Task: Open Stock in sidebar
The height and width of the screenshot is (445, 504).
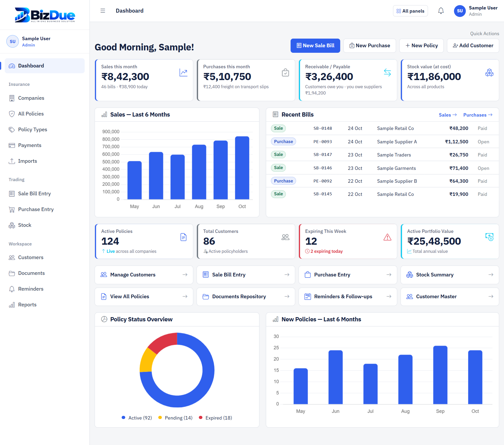Action: tap(45, 225)
